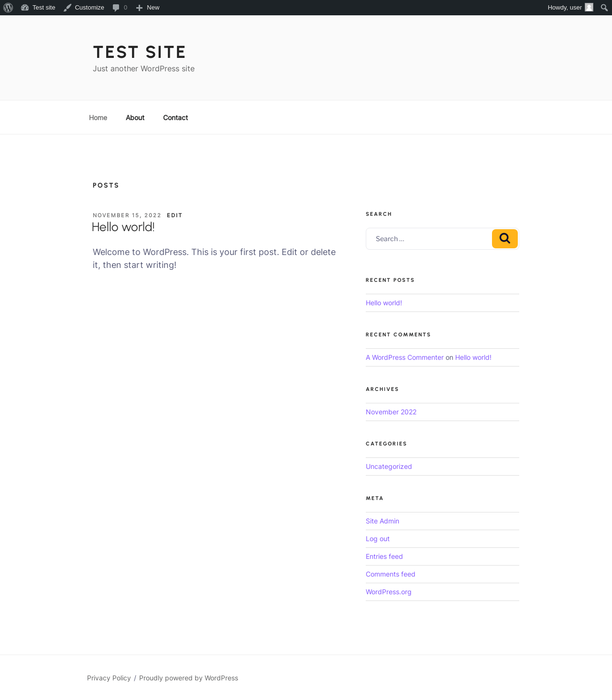Open the About page from navigation
The image size is (612, 700).
(x=135, y=118)
